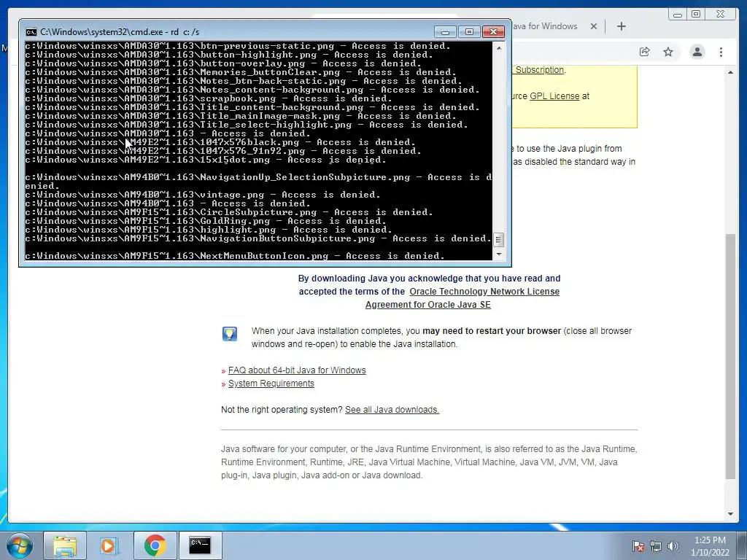The image size is (747, 560).
Task: Open the Action Center flag tray icon
Action: (x=638, y=546)
